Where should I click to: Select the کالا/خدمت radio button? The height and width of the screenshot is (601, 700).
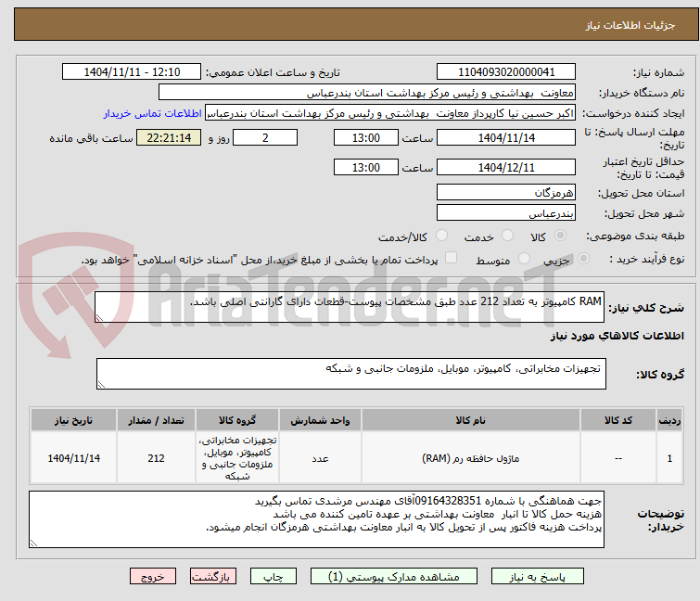pos(441,236)
